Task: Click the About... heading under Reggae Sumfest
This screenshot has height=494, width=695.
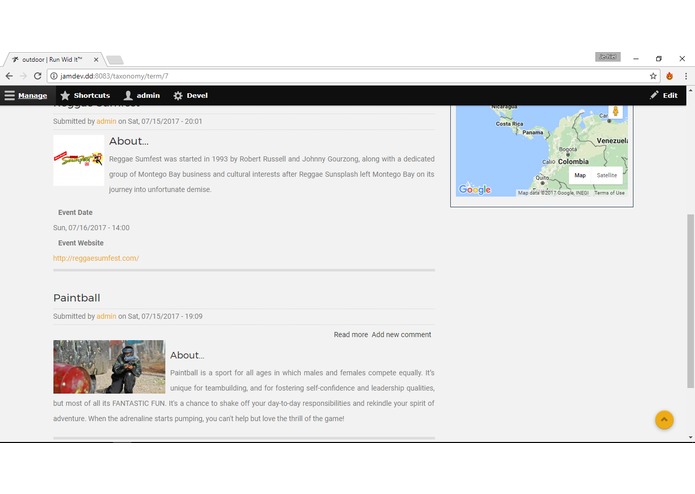Action: click(x=129, y=141)
